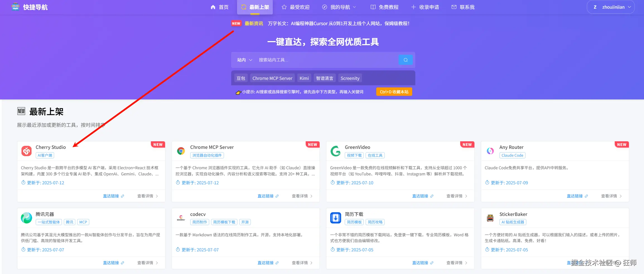Click the Chrome MCP Server card icon
The height and width of the screenshot is (274, 644).
(181, 151)
